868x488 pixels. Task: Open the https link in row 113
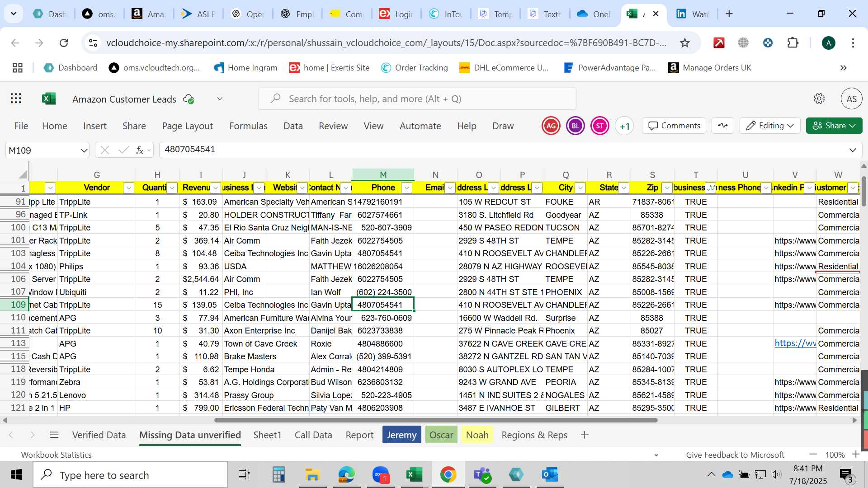(795, 343)
